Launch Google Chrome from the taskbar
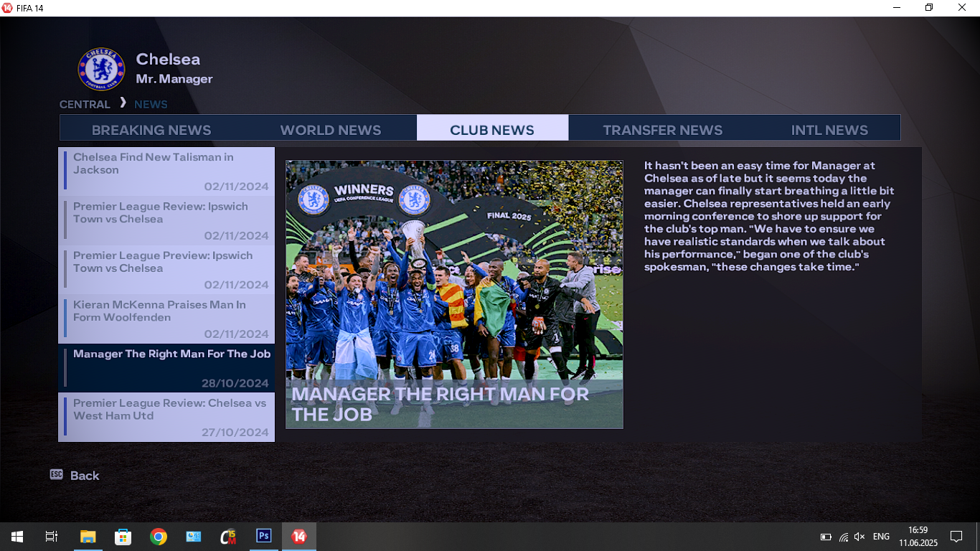This screenshot has height=551, width=980. (x=159, y=537)
